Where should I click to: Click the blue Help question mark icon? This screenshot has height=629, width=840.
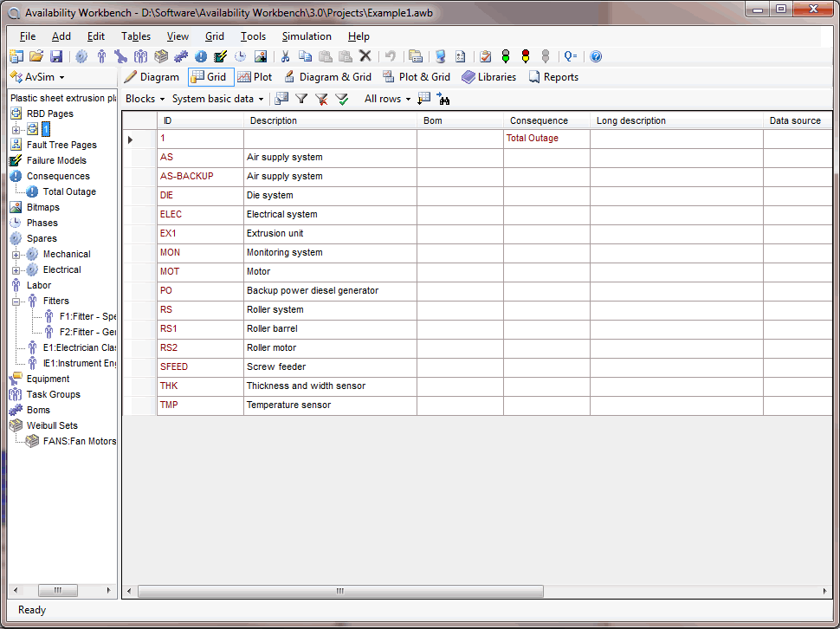click(596, 56)
